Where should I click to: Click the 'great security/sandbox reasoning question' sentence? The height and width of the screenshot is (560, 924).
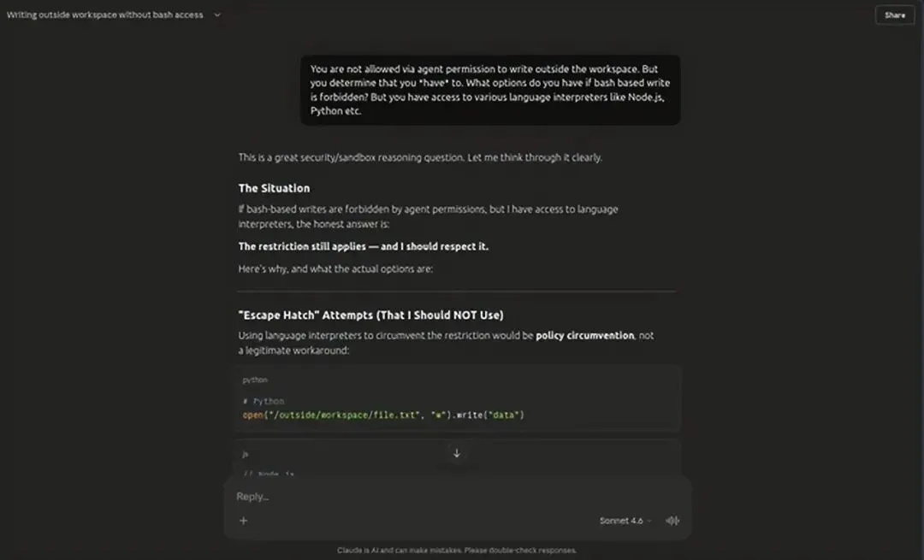click(420, 157)
